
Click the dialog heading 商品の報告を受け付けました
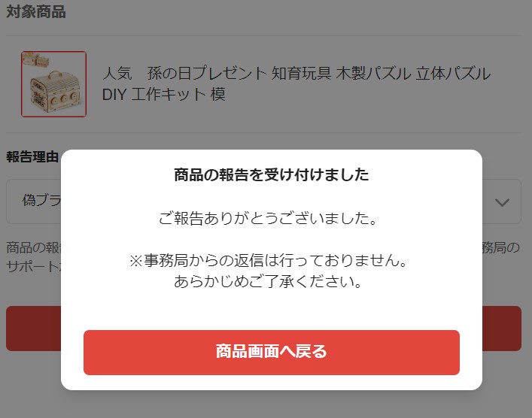[x=272, y=174]
